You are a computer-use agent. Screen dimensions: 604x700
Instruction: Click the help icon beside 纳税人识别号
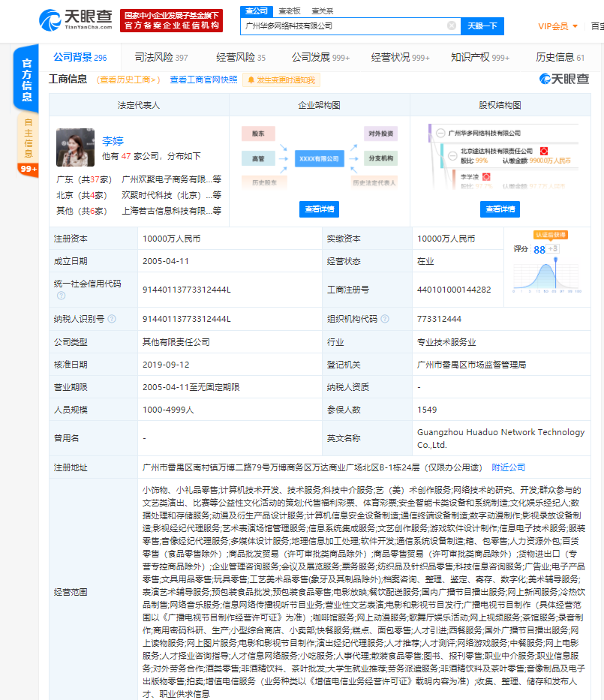tap(112, 319)
